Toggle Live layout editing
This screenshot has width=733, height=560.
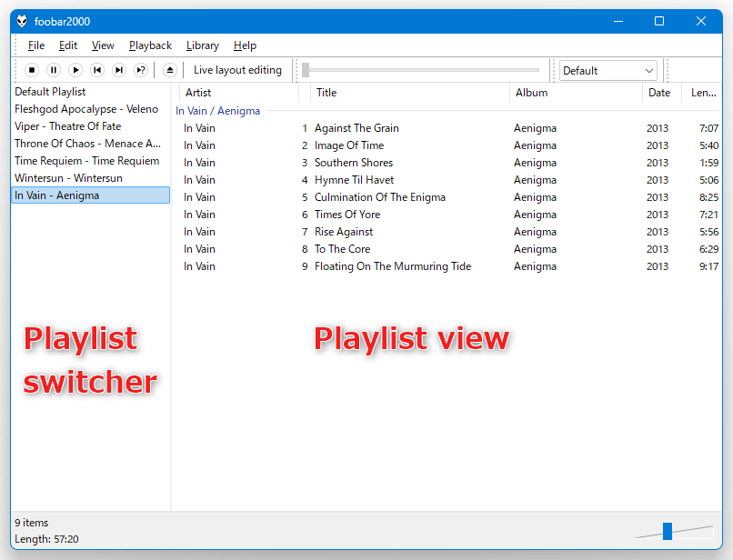click(x=237, y=70)
